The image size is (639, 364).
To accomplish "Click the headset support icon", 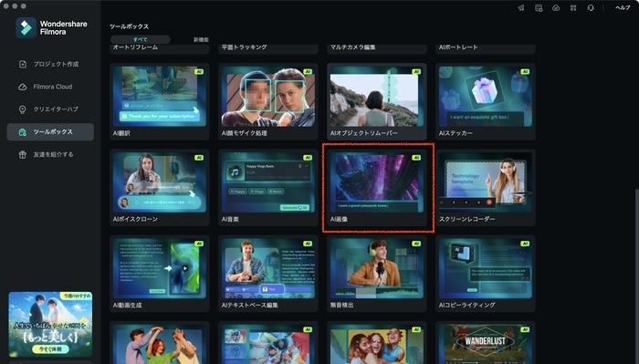I will point(591,7).
